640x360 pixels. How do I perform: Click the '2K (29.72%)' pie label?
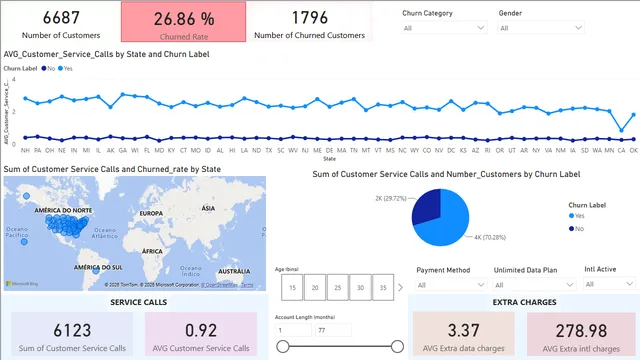point(391,198)
